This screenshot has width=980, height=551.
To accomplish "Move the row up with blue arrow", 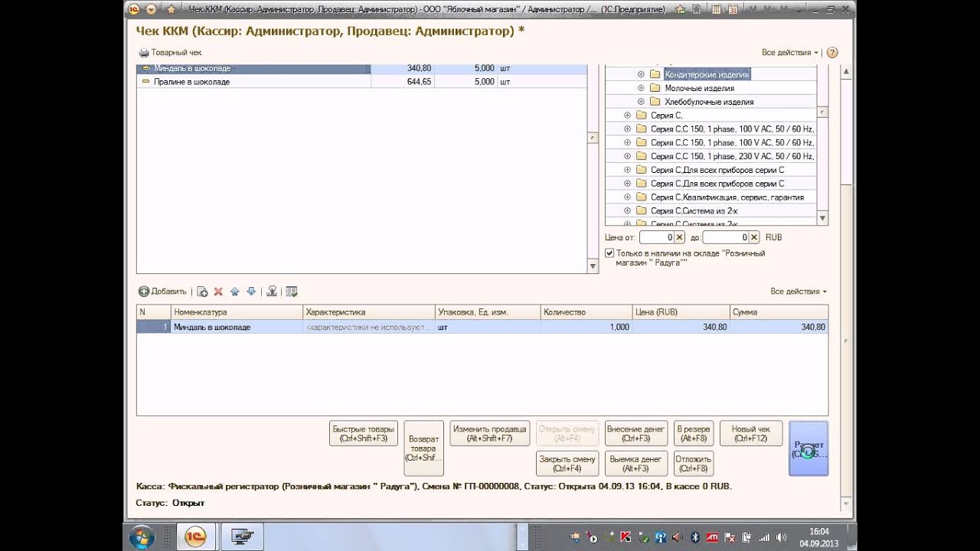I will pos(235,292).
